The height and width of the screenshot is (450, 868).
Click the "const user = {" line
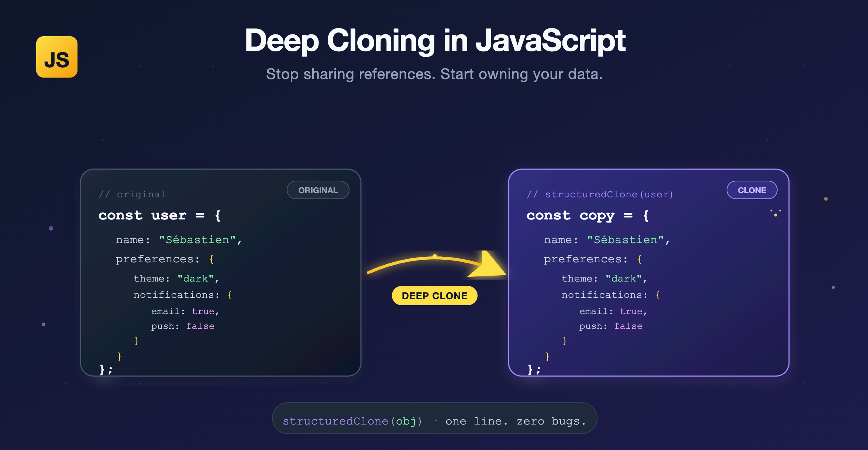[159, 215]
